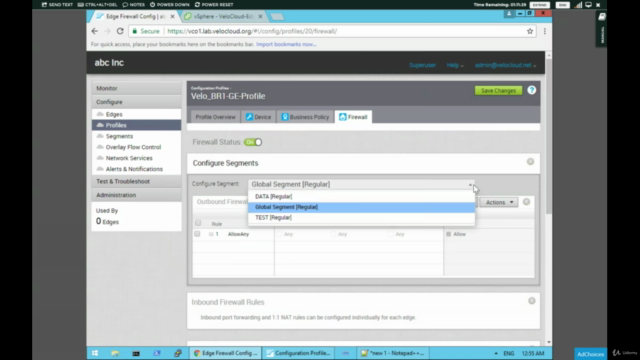Viewport: 640px width, 360px height.
Task: Click the browser back arrow
Action: point(95,31)
